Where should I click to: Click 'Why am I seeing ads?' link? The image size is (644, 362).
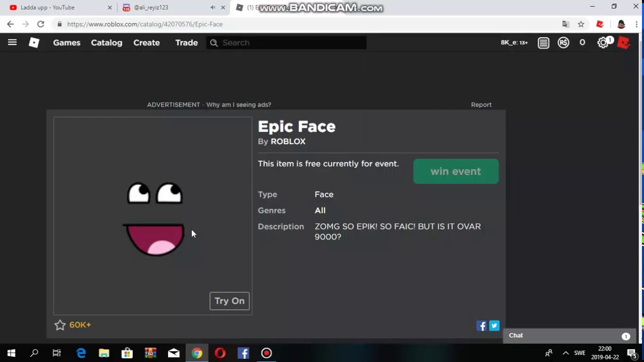pos(238,105)
